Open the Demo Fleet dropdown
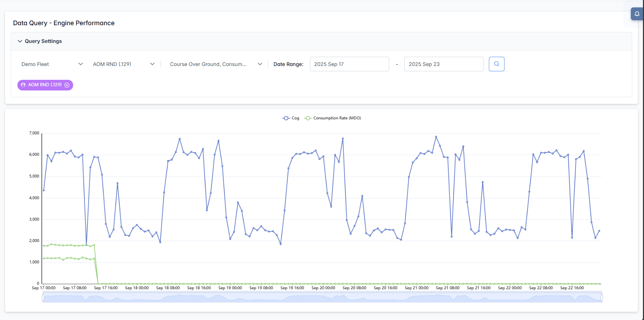The width and height of the screenshot is (644, 320). click(x=52, y=64)
